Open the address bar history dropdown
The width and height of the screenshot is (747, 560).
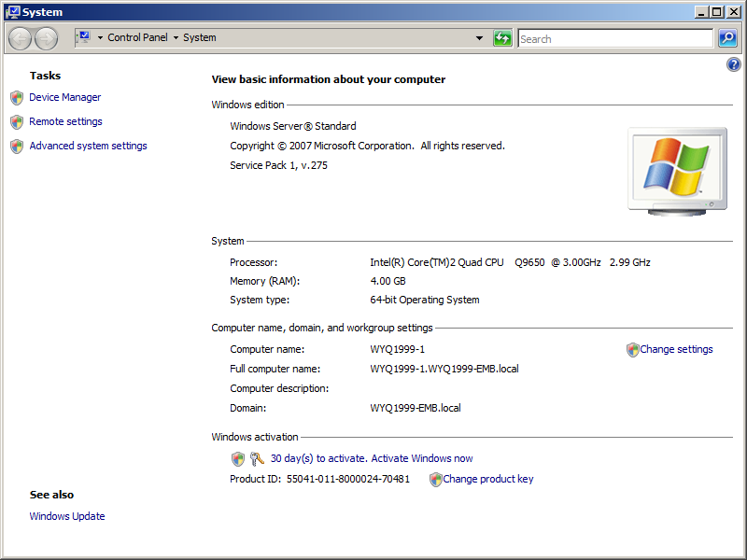pos(480,38)
